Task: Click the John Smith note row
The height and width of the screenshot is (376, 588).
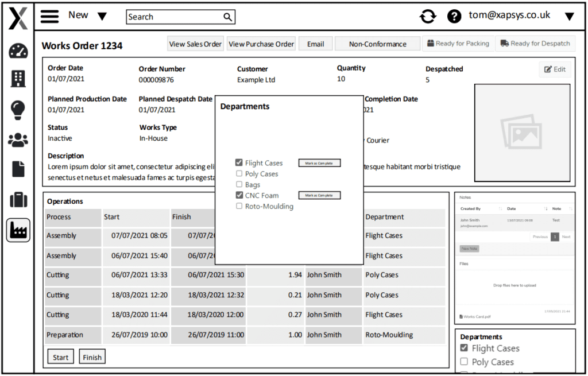Action: pyautogui.click(x=515, y=223)
